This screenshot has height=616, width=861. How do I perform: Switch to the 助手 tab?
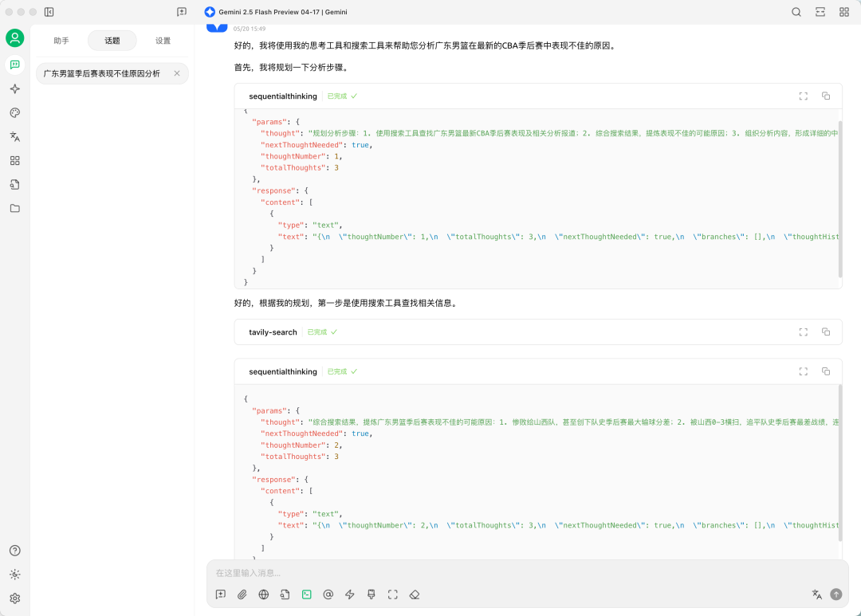61,41
